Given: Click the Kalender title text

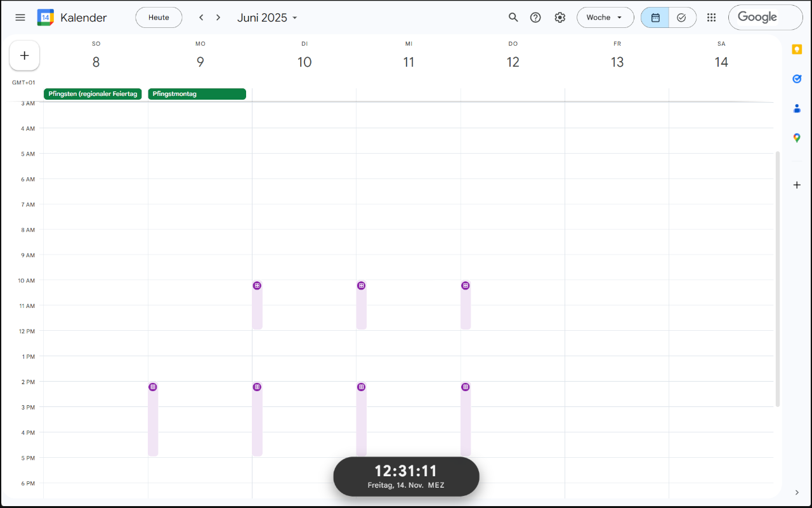Looking at the screenshot, I should pyautogui.click(x=84, y=18).
